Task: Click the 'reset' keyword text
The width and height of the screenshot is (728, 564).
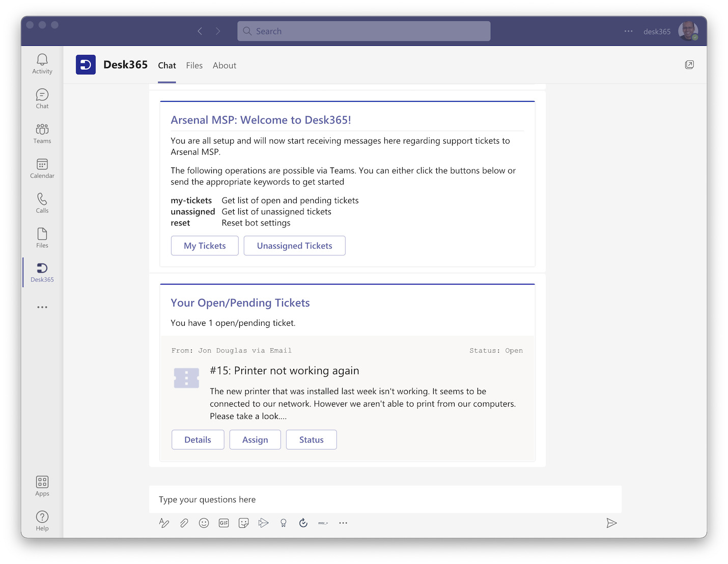Action: (180, 223)
